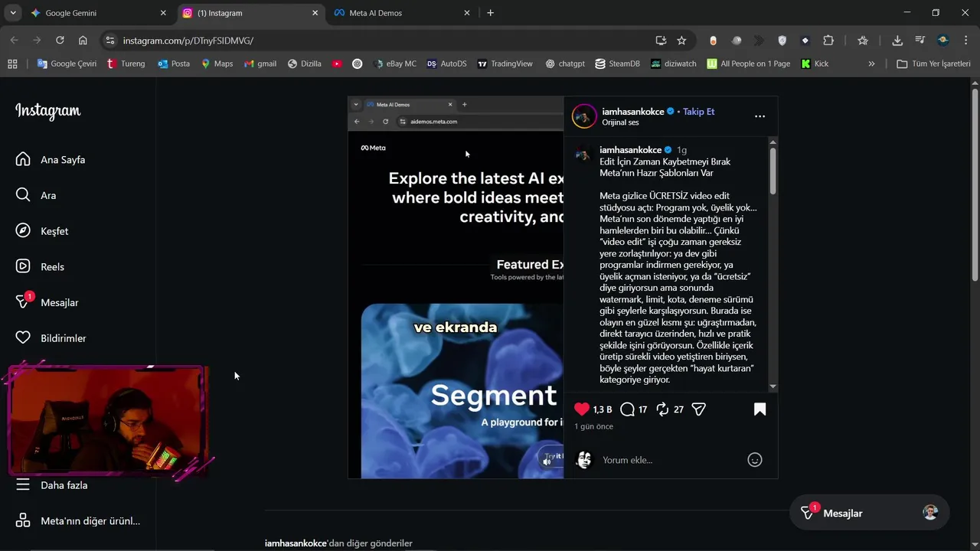Open Google Çeviri bookmark
Image resolution: width=980 pixels, height=551 pixels.
(67, 64)
